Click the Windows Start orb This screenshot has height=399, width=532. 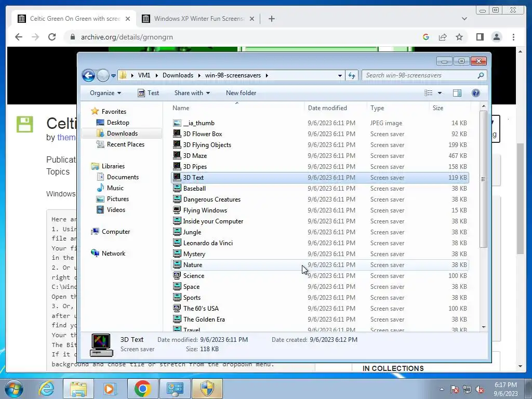point(13,389)
